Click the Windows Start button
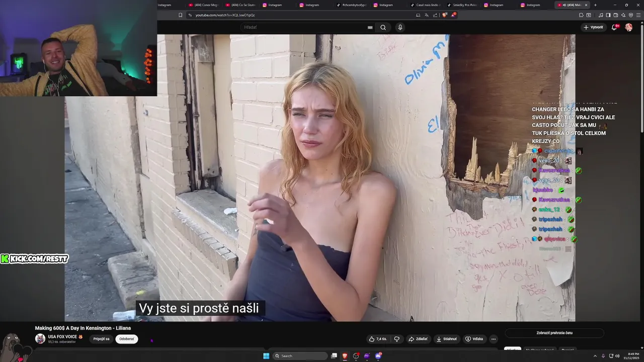This screenshot has height=362, width=644. click(x=266, y=356)
